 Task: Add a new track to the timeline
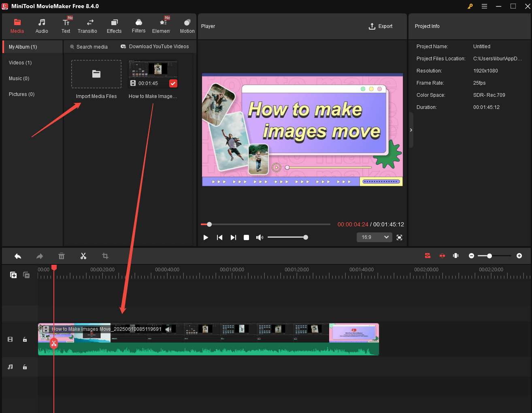click(x=13, y=275)
